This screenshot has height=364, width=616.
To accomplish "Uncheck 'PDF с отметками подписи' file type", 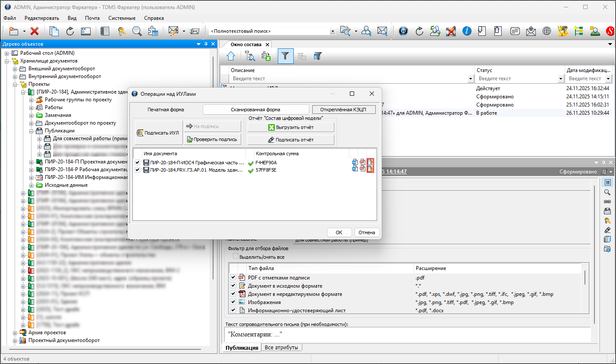I will click(x=233, y=277).
